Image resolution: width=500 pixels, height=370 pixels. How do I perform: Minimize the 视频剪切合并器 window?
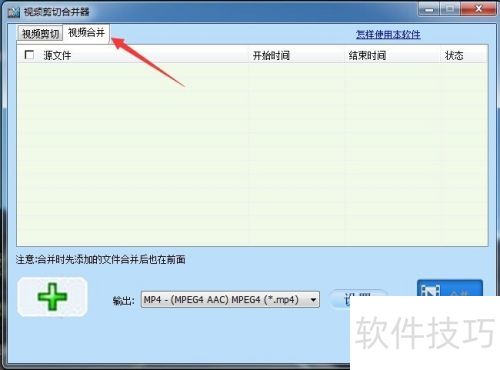pyautogui.click(x=430, y=9)
